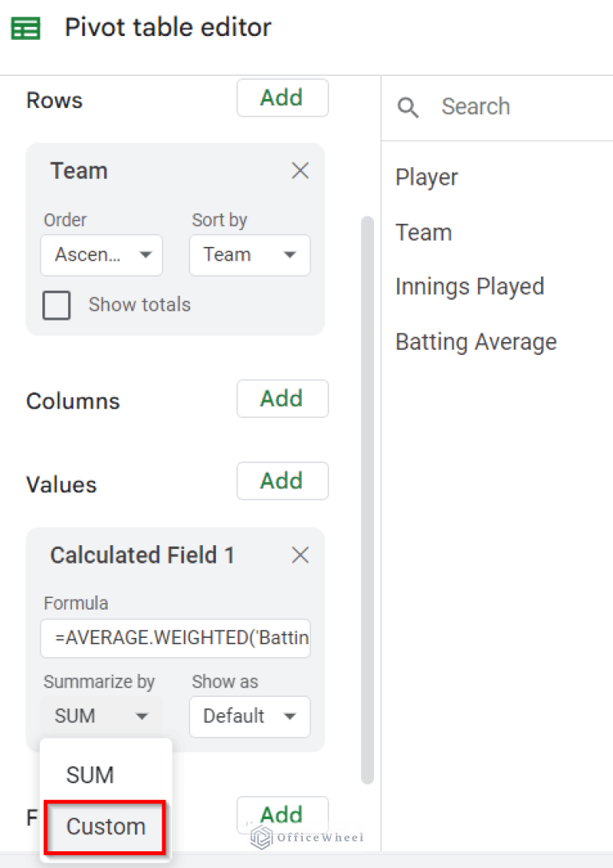Click Add next to Rows
The height and width of the screenshot is (868, 613).
pyautogui.click(x=282, y=98)
